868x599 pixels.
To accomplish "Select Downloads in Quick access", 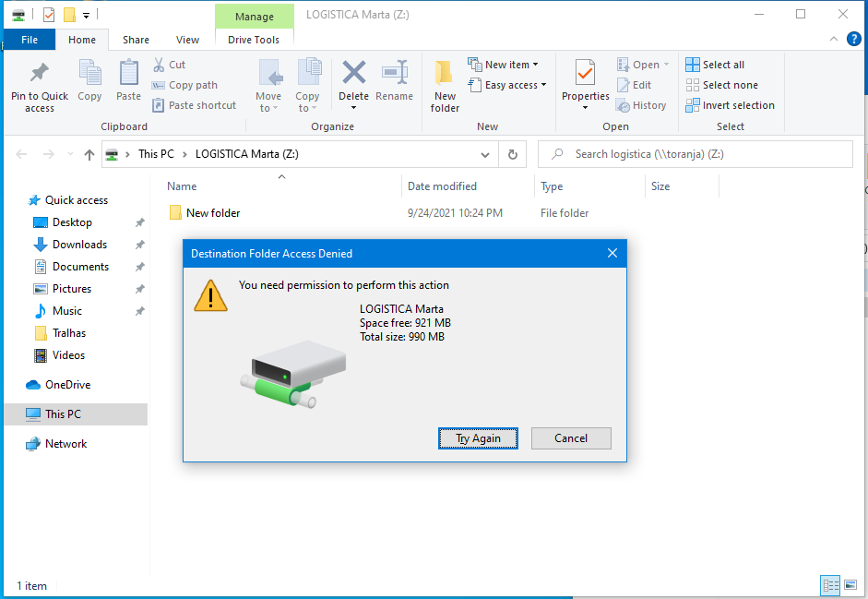I will click(79, 245).
